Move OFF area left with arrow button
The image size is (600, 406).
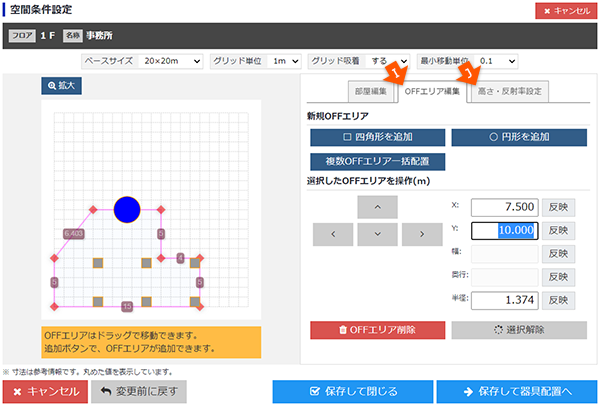[x=333, y=234]
